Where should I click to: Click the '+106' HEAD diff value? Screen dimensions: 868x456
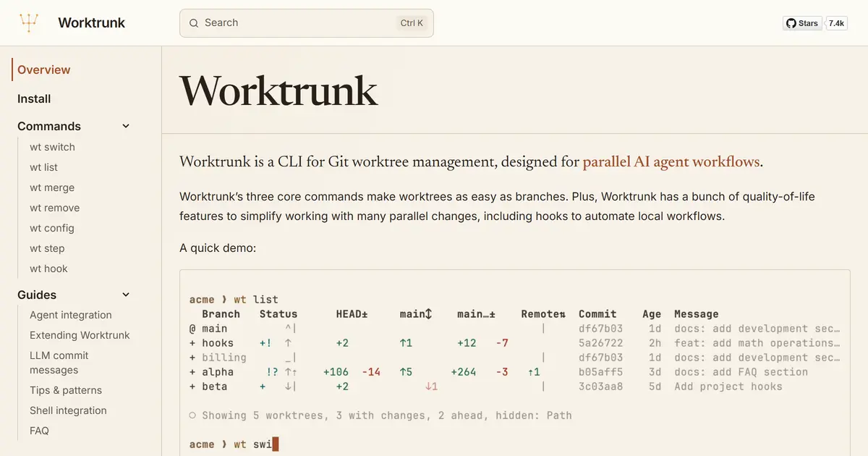click(336, 372)
